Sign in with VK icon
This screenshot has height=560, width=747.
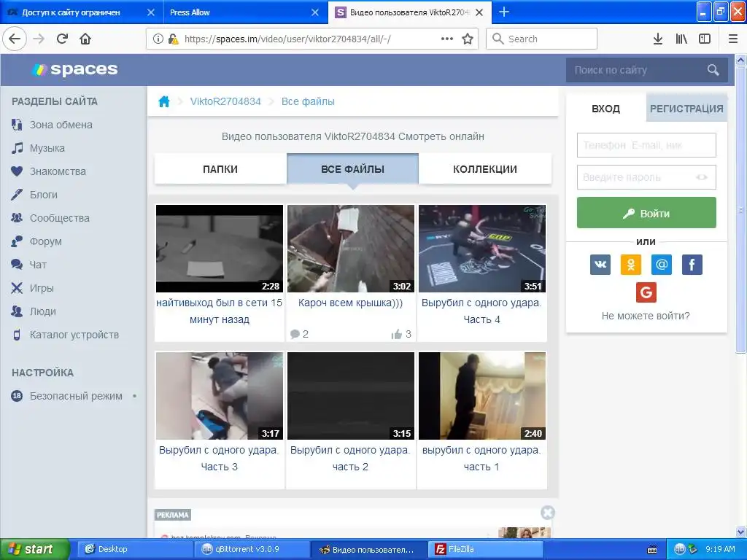(x=600, y=264)
